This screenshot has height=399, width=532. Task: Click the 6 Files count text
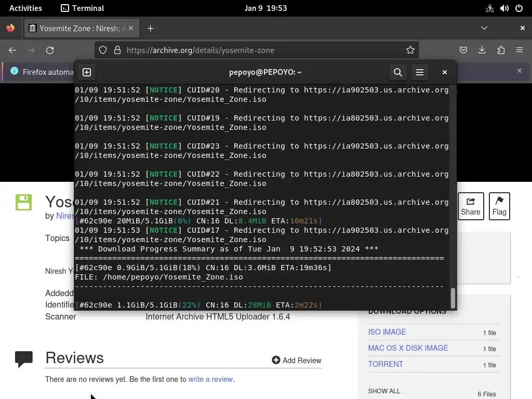(486, 394)
